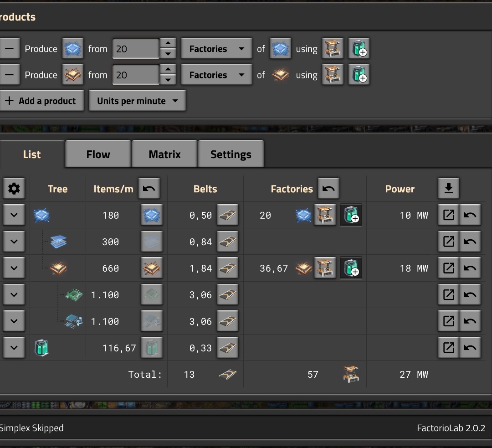This screenshot has width=492, height=448.
Task: Click the green circuit board icon in the tree
Action: pos(73,294)
